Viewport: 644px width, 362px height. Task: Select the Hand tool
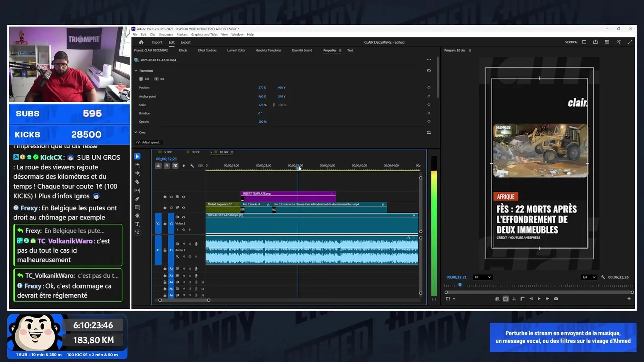[138, 216]
